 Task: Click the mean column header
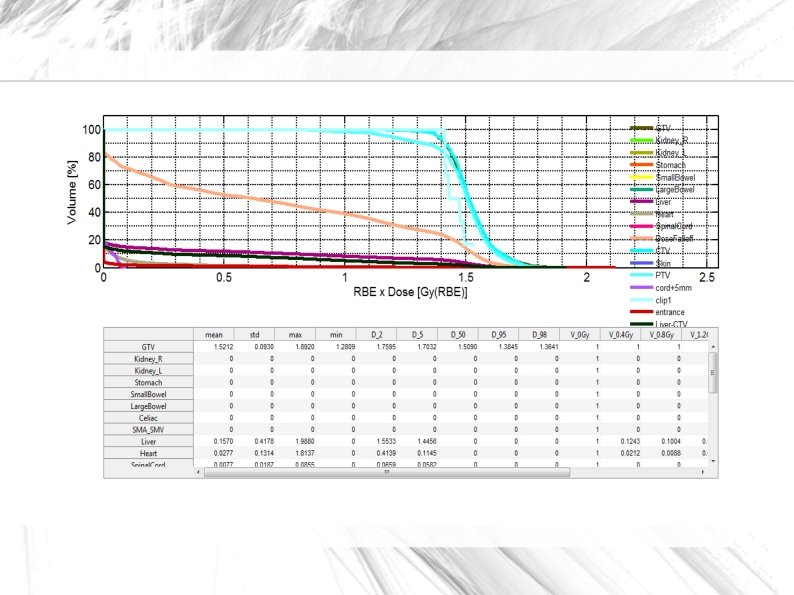(x=214, y=335)
